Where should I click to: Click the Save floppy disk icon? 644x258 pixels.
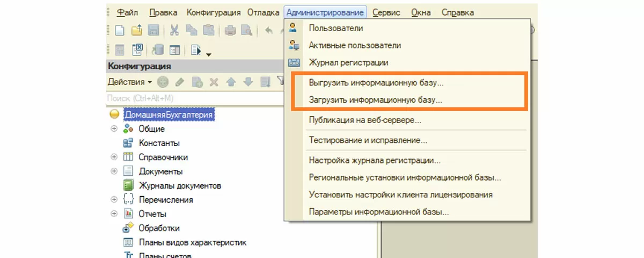tap(153, 31)
